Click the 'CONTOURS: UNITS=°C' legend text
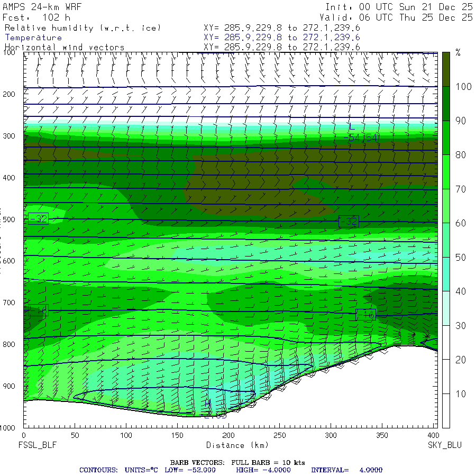The width and height of the screenshot is (476, 476). coord(118,470)
